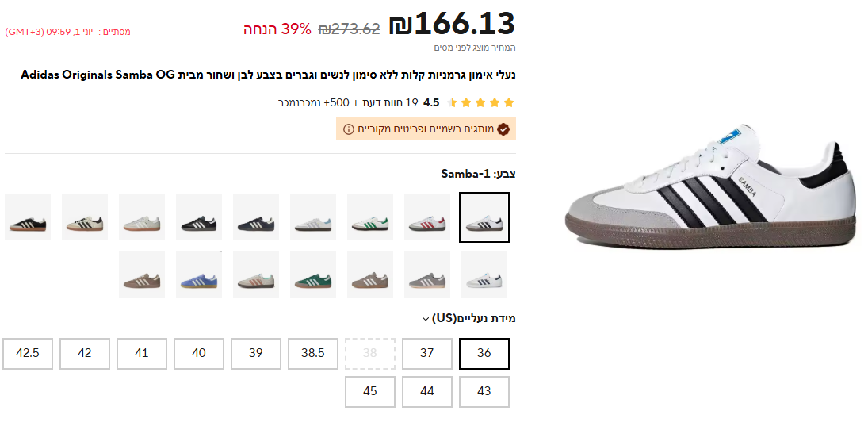Pick the blue suede Samba thumbnail

coord(199,275)
